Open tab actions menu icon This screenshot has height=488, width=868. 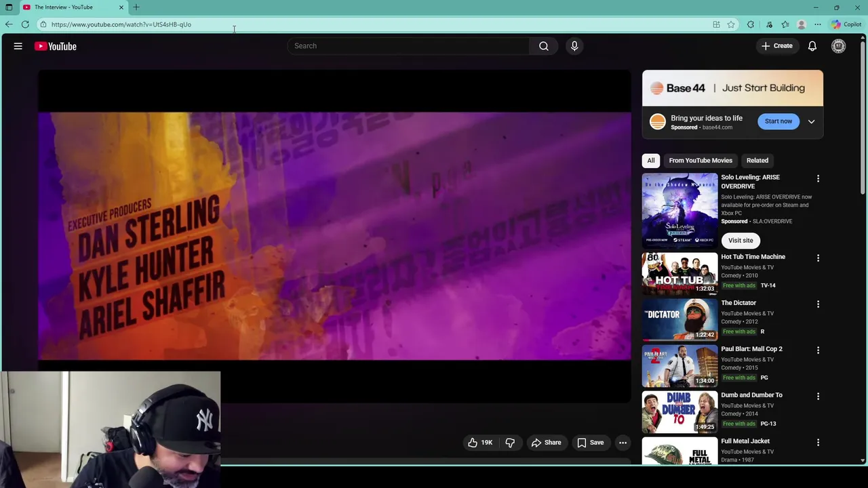click(9, 7)
